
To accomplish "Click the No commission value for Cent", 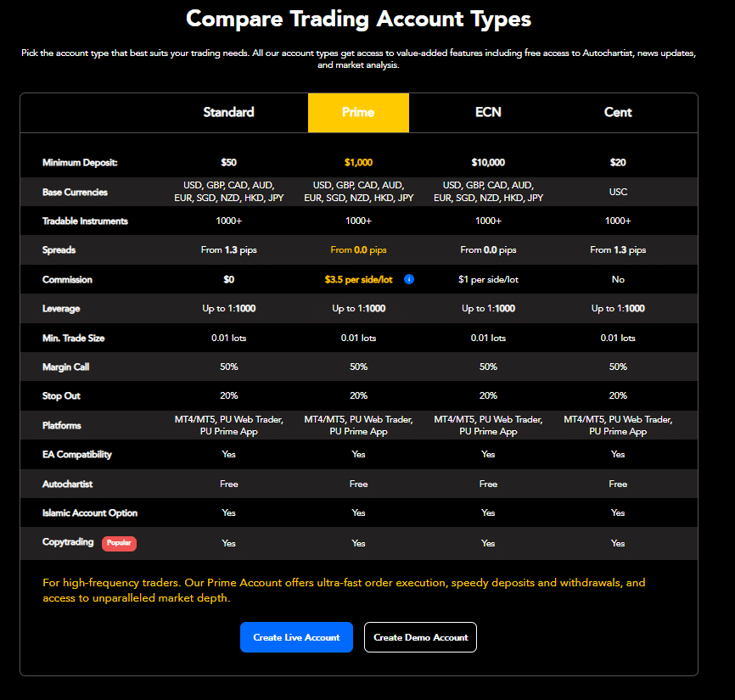I will [618, 279].
